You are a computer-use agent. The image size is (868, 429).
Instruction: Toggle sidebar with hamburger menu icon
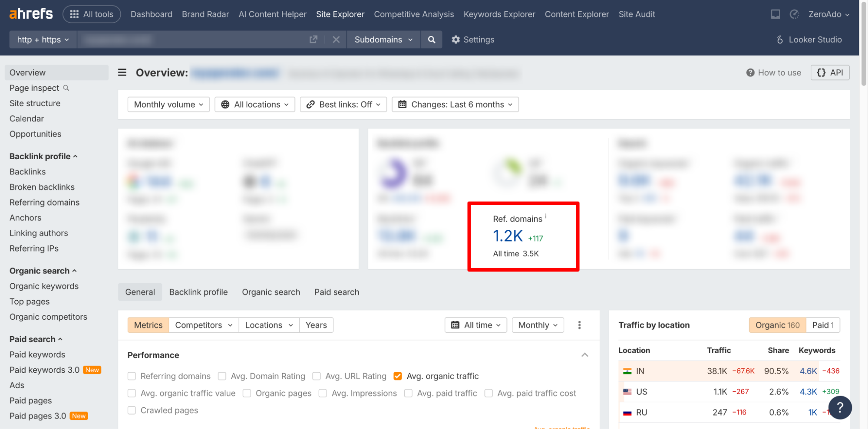pyautogui.click(x=122, y=72)
